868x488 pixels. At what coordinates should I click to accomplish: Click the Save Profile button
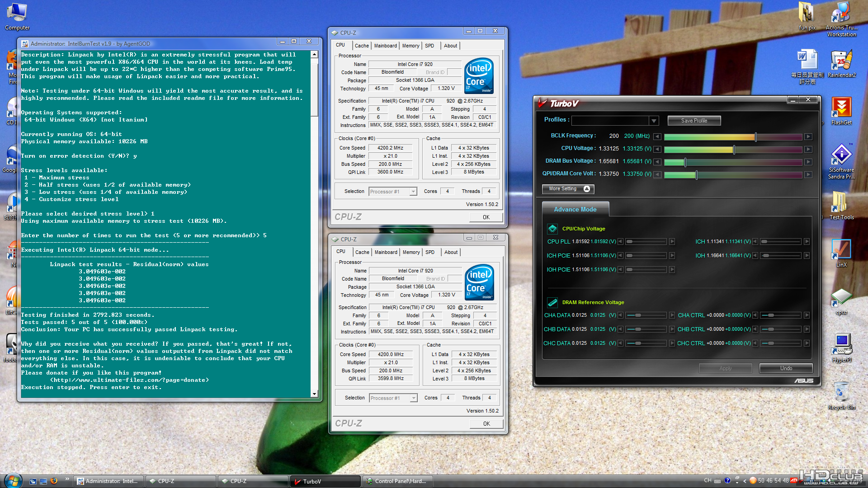point(694,121)
